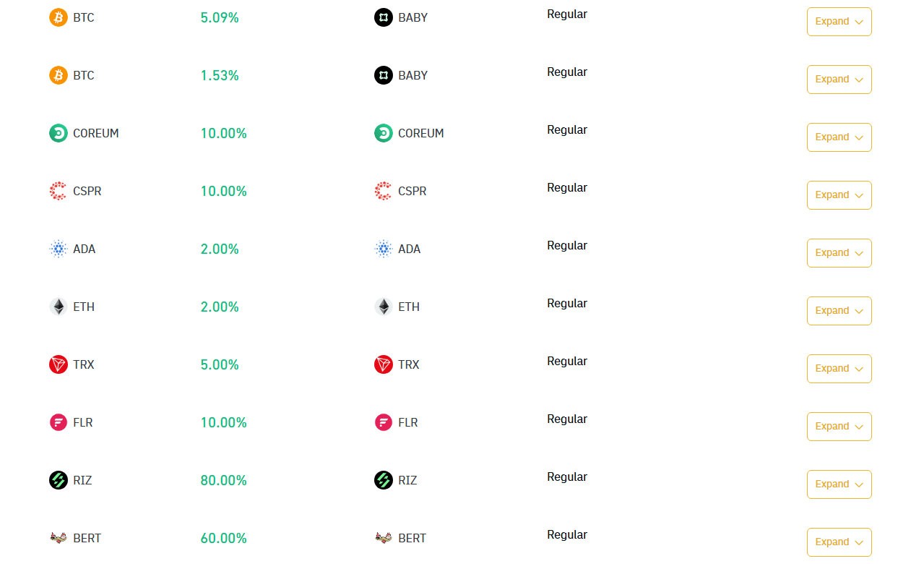The height and width of the screenshot is (564, 924).
Task: Click the TRX red icon in reward column
Action: click(x=384, y=364)
